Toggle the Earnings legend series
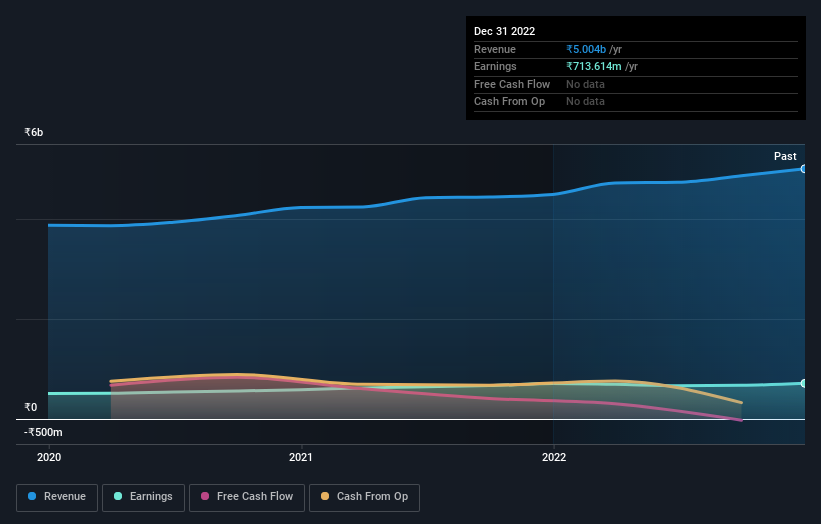Image resolution: width=821 pixels, height=524 pixels. point(143,497)
